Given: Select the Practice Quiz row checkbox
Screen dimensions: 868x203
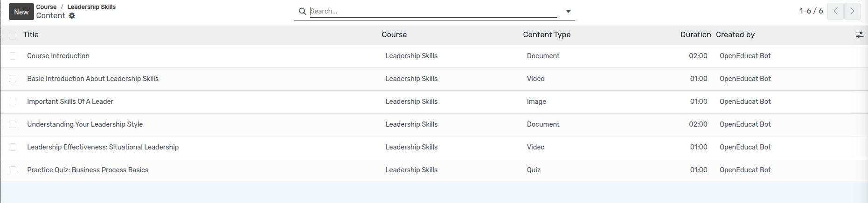Looking at the screenshot, I should 13,170.
